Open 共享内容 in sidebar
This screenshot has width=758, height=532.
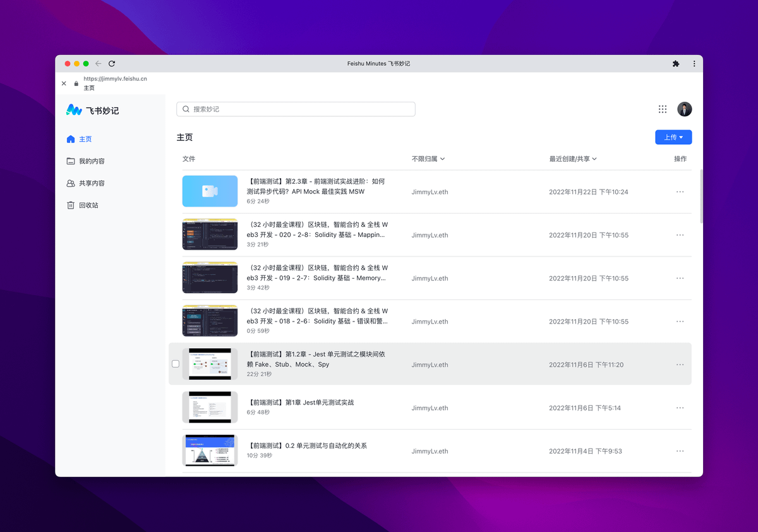click(x=92, y=183)
